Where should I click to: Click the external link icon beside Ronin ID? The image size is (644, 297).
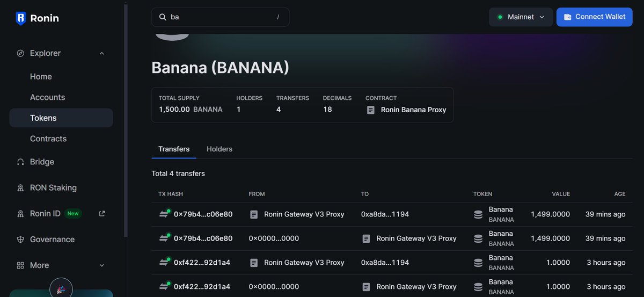(102, 214)
